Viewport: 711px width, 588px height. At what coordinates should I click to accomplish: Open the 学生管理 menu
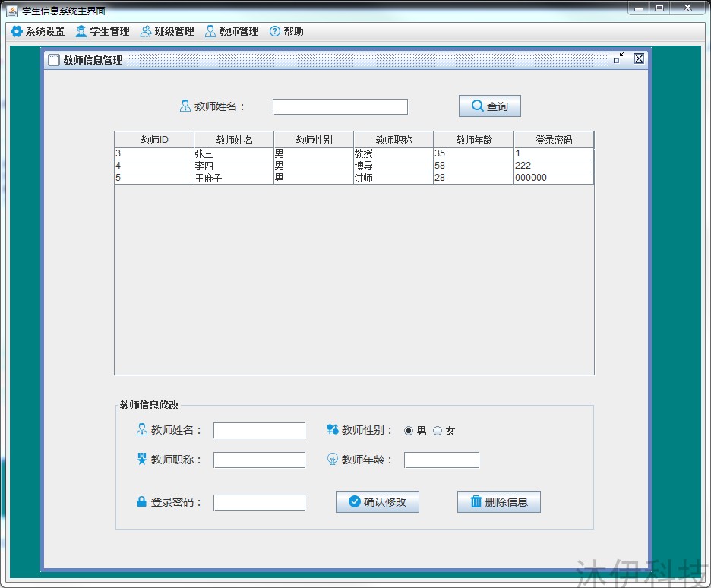pos(103,31)
